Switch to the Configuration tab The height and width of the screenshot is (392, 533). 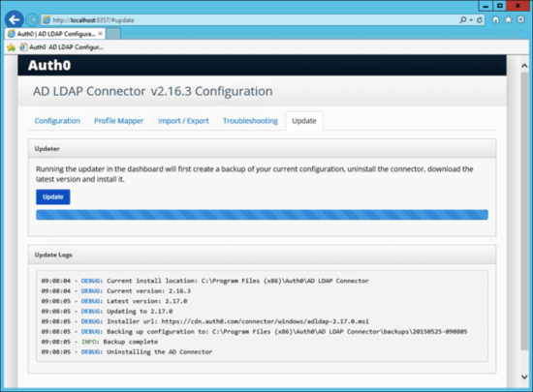(57, 121)
